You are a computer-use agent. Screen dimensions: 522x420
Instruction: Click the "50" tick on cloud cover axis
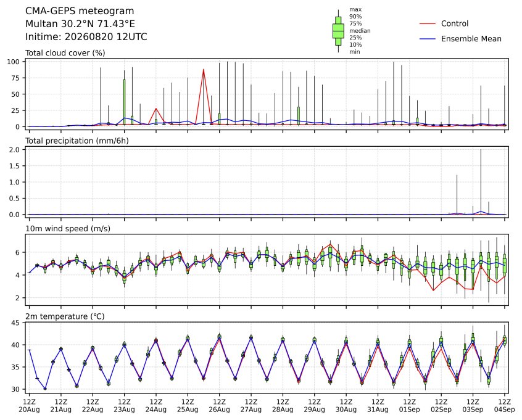(x=16, y=94)
